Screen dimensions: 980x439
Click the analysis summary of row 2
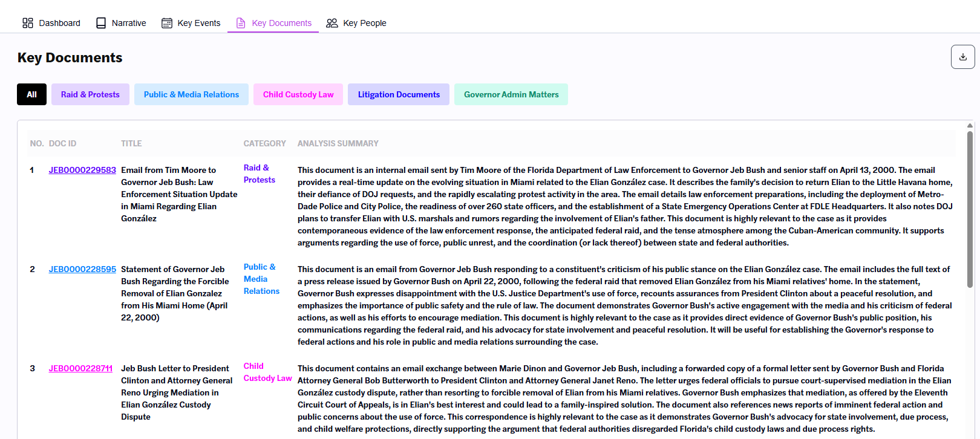click(625, 305)
